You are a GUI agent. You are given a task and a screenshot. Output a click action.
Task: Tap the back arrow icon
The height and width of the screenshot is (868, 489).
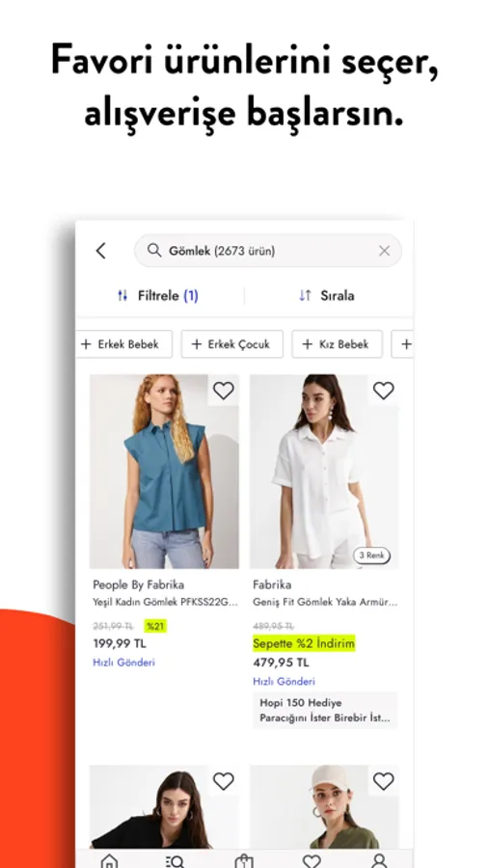101,251
